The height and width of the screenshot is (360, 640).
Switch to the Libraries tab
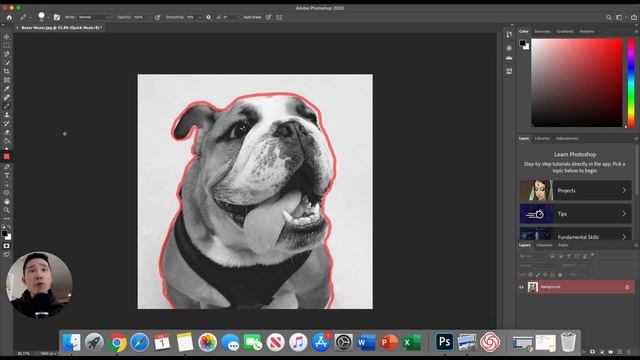[x=542, y=138]
